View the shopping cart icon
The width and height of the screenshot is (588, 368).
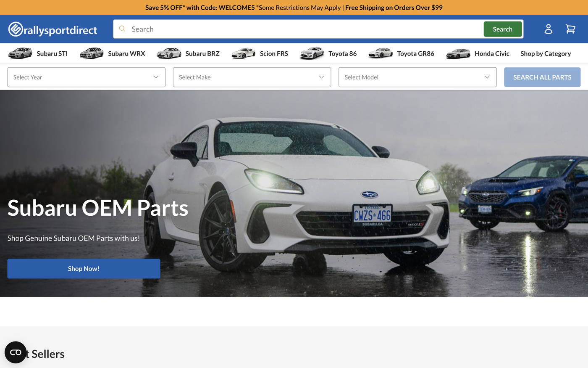coord(570,28)
